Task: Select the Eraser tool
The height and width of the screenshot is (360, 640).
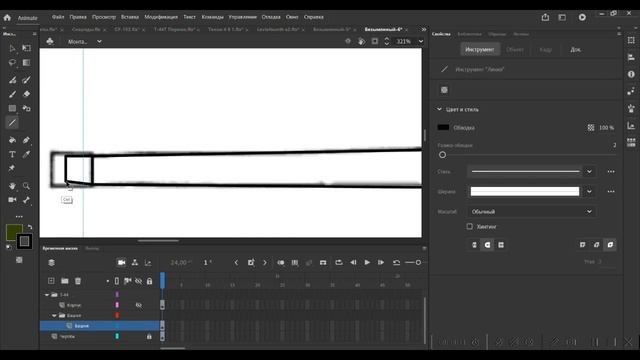Action: pos(27,94)
